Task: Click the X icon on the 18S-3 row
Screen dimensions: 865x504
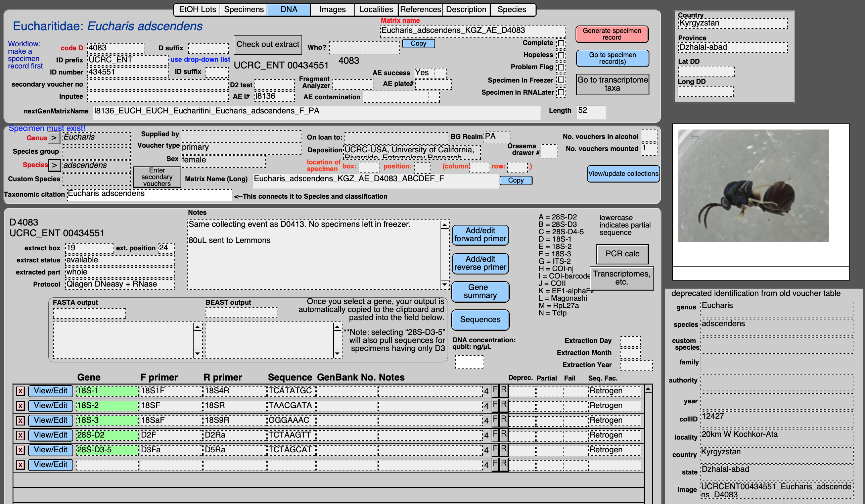Action: [x=20, y=421]
